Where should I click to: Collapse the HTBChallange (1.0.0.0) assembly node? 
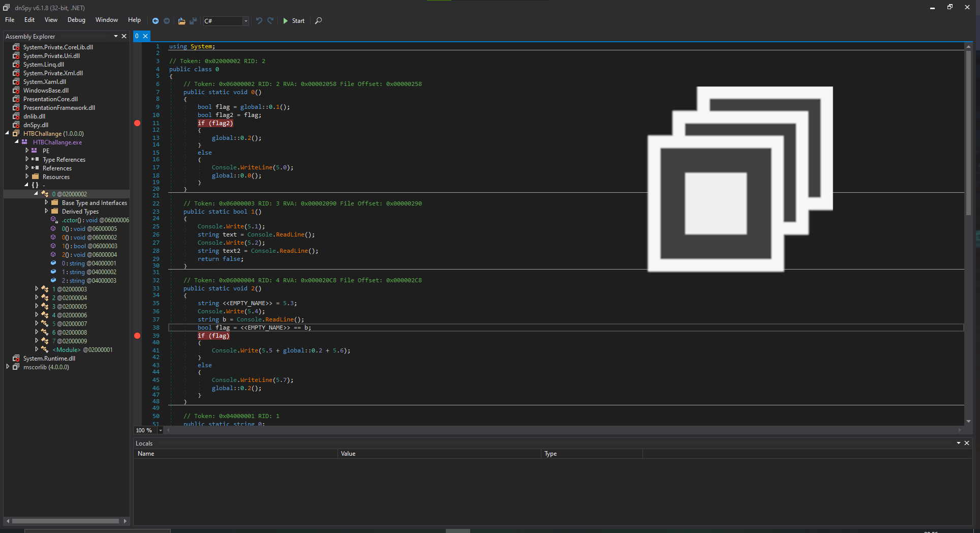click(7, 133)
